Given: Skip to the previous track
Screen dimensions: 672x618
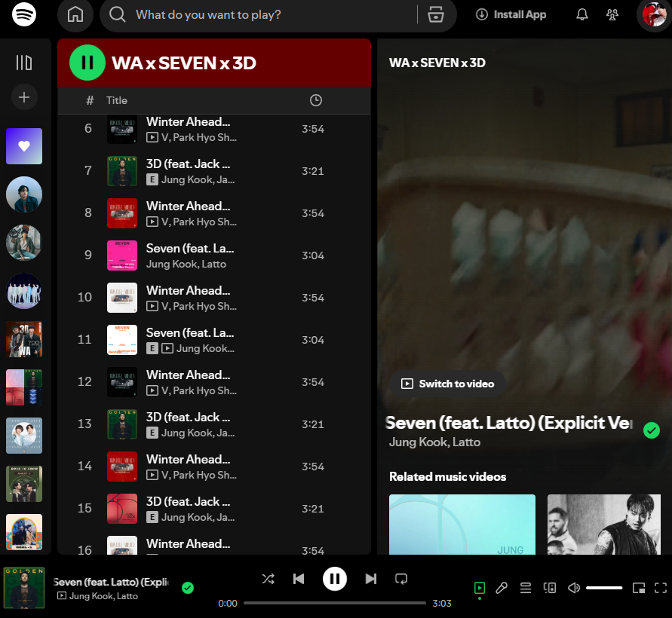Looking at the screenshot, I should click(x=299, y=579).
